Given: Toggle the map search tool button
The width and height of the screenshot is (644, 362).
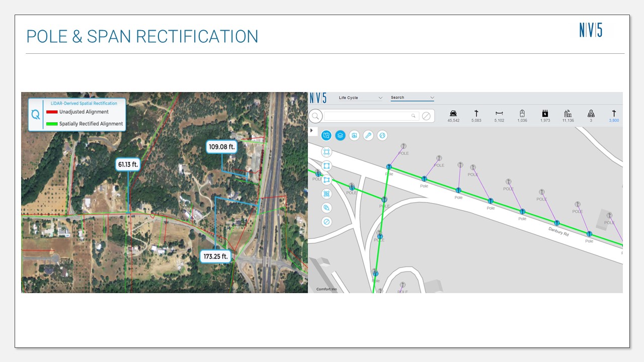Looking at the screenshot, I should point(327,135).
